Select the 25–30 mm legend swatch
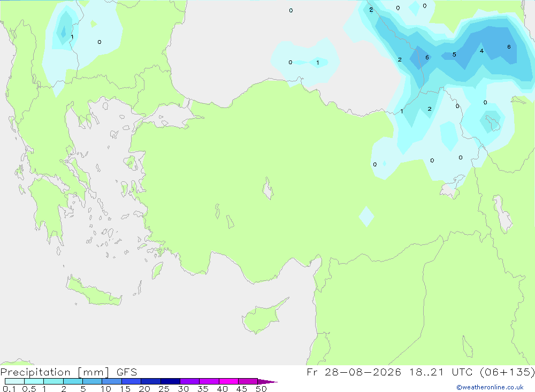Viewport: 535px width, 392px height. (170, 381)
